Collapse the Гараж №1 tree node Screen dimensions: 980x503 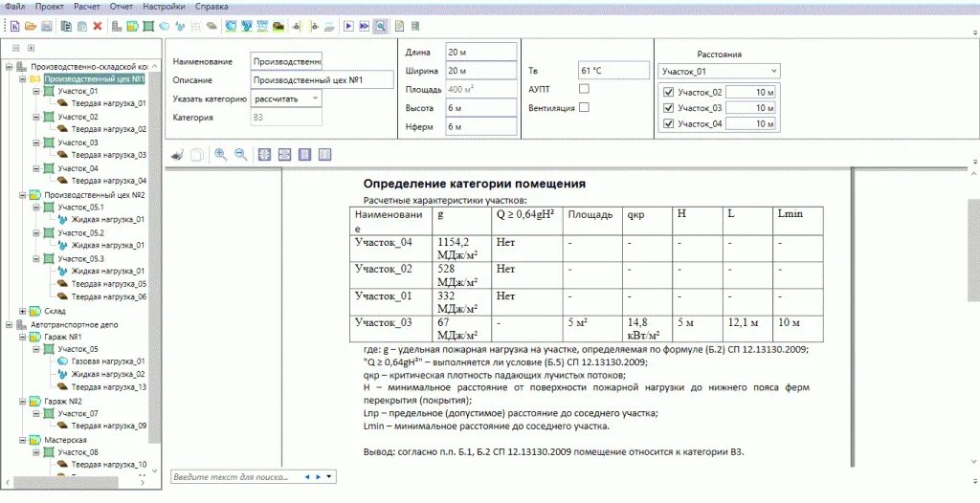[x=23, y=337]
